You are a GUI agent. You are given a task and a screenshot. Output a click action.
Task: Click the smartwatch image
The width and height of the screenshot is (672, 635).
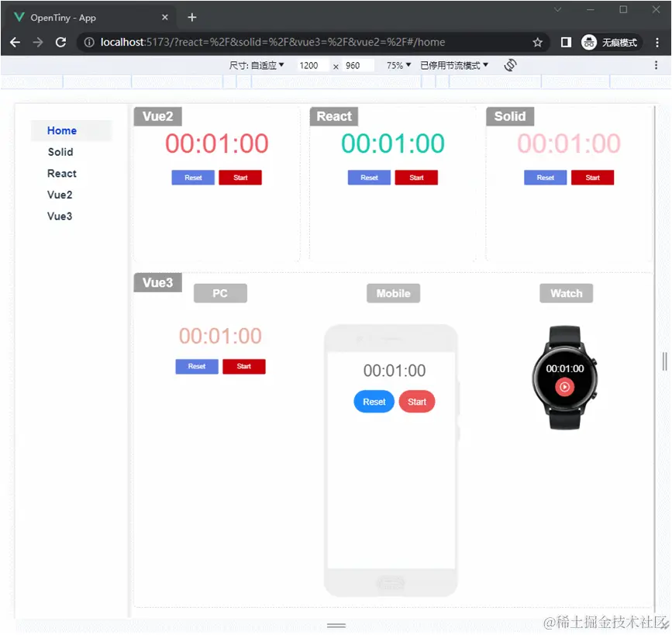pos(565,378)
